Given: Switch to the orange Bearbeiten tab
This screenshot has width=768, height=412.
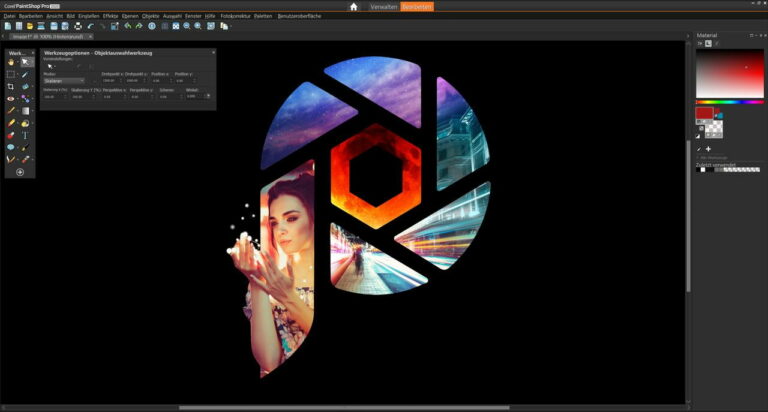Looking at the screenshot, I should pos(417,7).
